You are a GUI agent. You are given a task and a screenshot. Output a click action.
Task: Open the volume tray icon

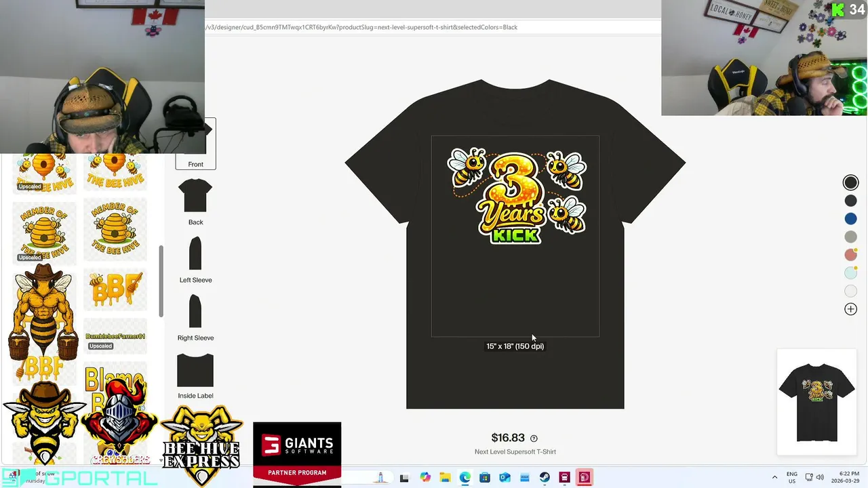click(x=820, y=478)
